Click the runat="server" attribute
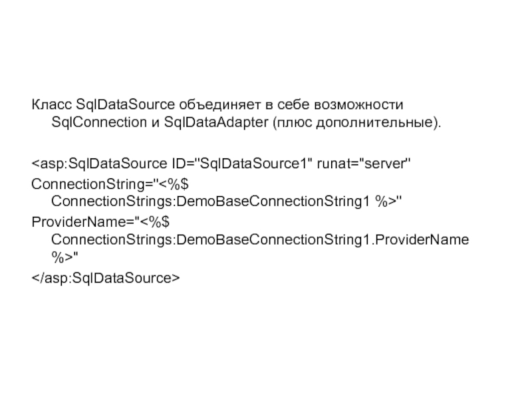 (365, 163)
